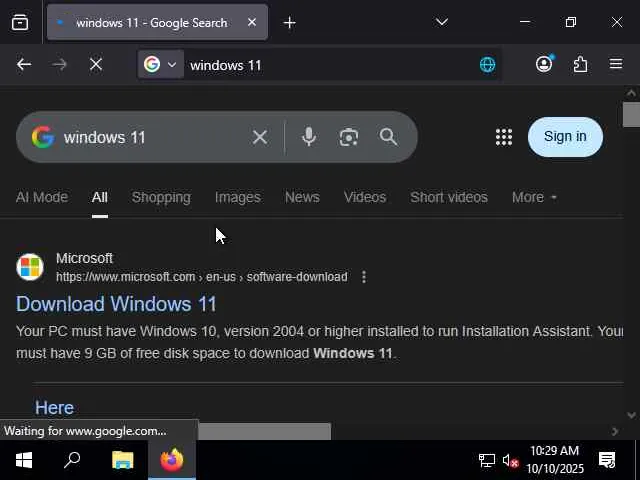The image size is (640, 480).
Task: Switch to AI Mode tab
Action: pos(42,198)
